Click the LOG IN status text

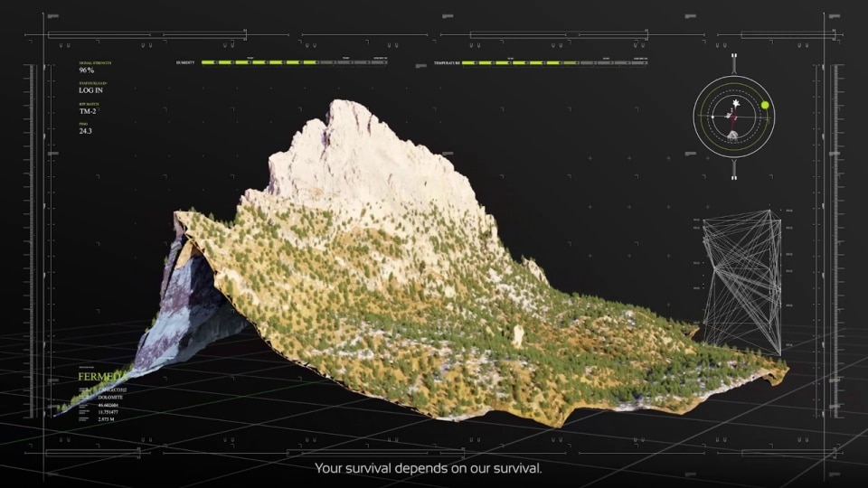point(91,90)
